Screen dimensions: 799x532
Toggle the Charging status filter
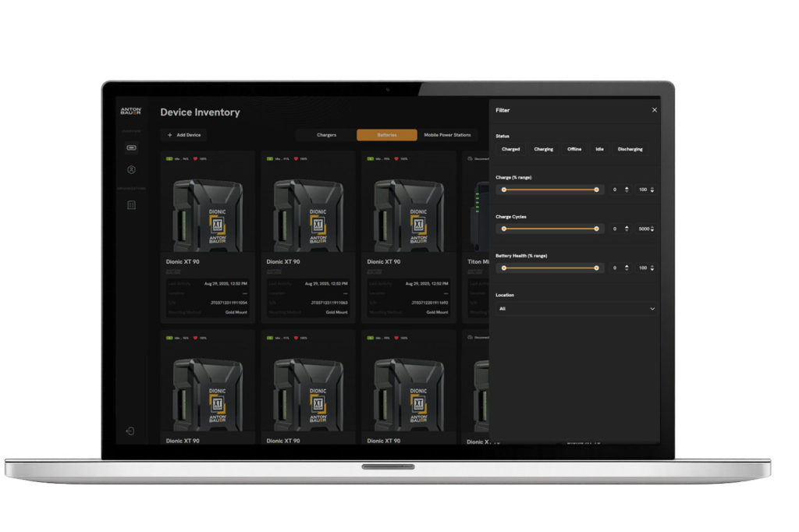pos(543,149)
